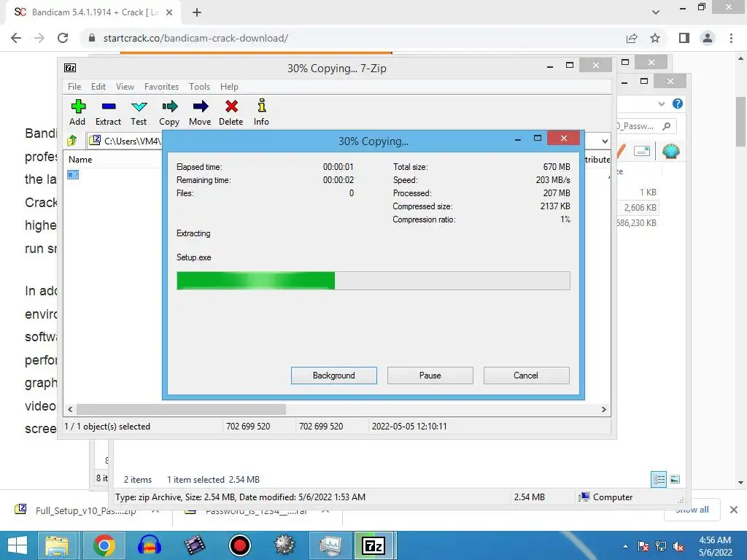The image size is (747, 560).
Task: Pause the copying operation
Action: pyautogui.click(x=430, y=376)
